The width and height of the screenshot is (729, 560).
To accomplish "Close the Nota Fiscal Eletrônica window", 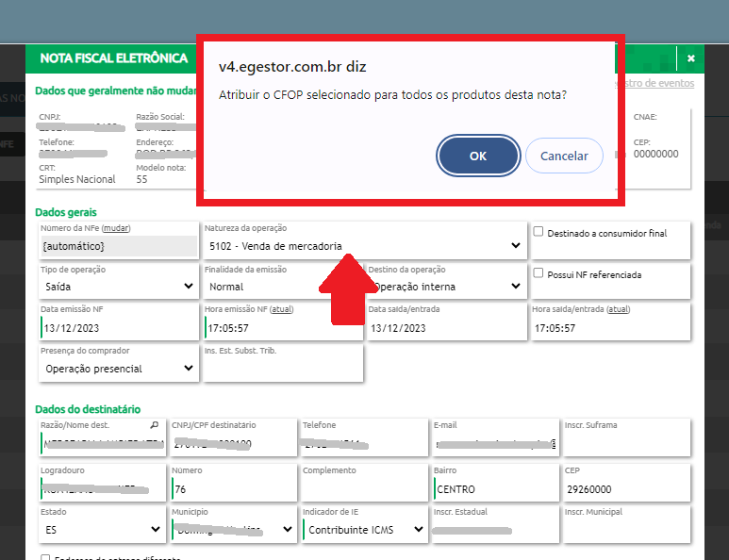I will tap(691, 58).
